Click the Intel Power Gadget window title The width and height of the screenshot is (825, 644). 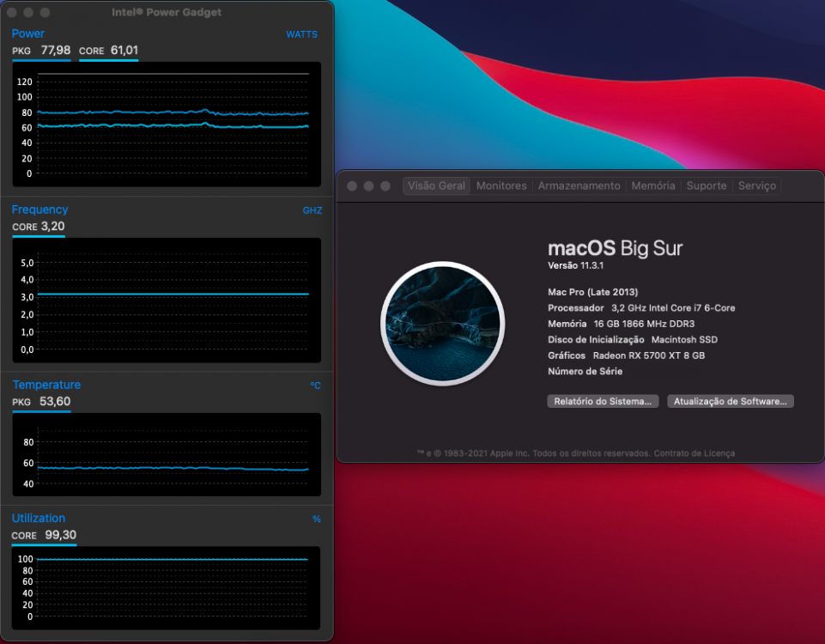click(167, 12)
